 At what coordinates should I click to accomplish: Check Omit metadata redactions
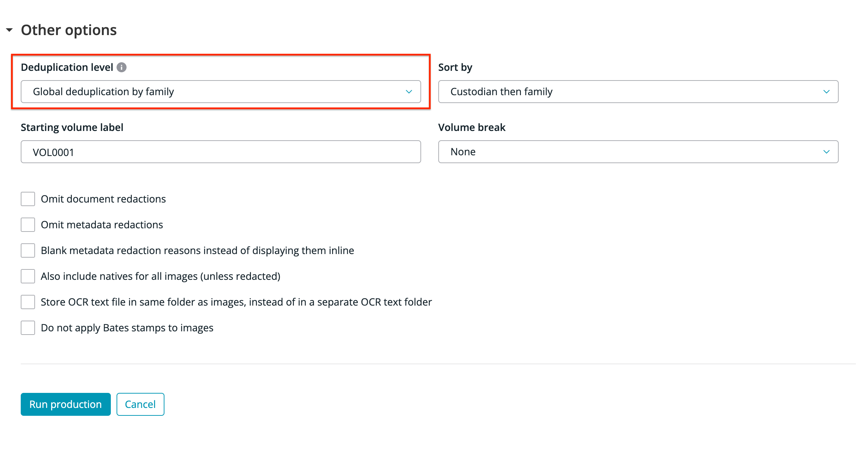click(28, 225)
